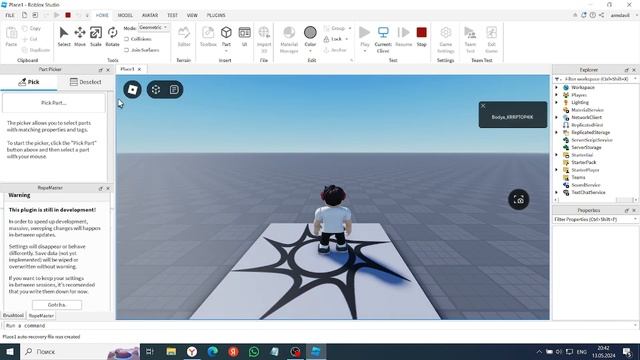Screen dimensions: 640x360
Task: Click the Resume button
Action: 404,36
